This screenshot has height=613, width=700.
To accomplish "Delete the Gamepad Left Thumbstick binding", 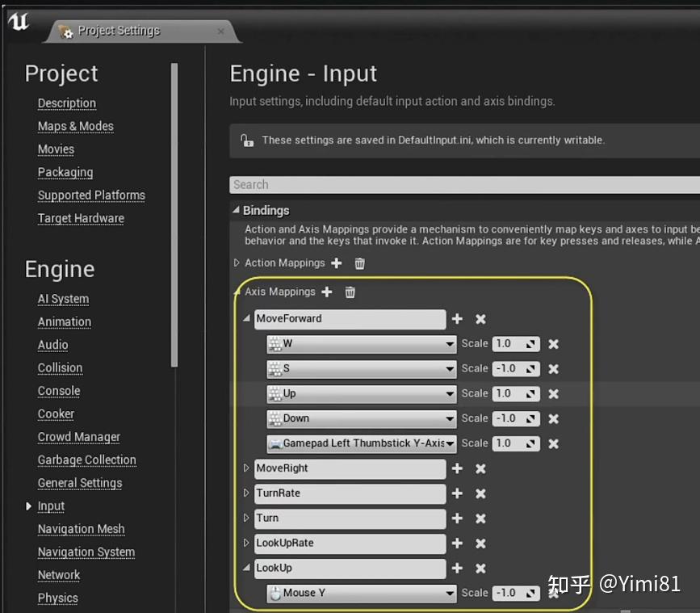I will tap(553, 443).
